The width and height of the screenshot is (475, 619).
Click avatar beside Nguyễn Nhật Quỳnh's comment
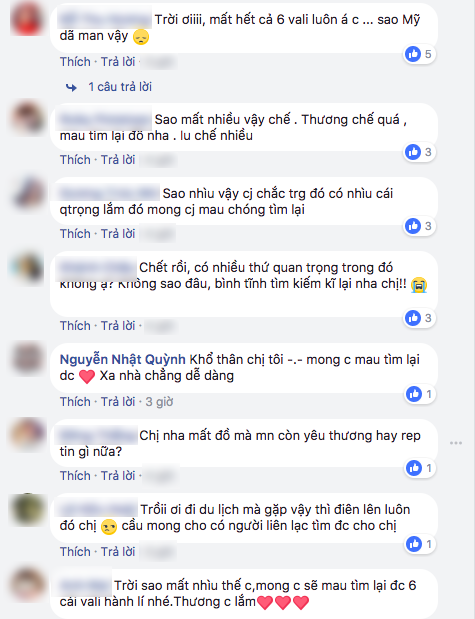[27, 359]
